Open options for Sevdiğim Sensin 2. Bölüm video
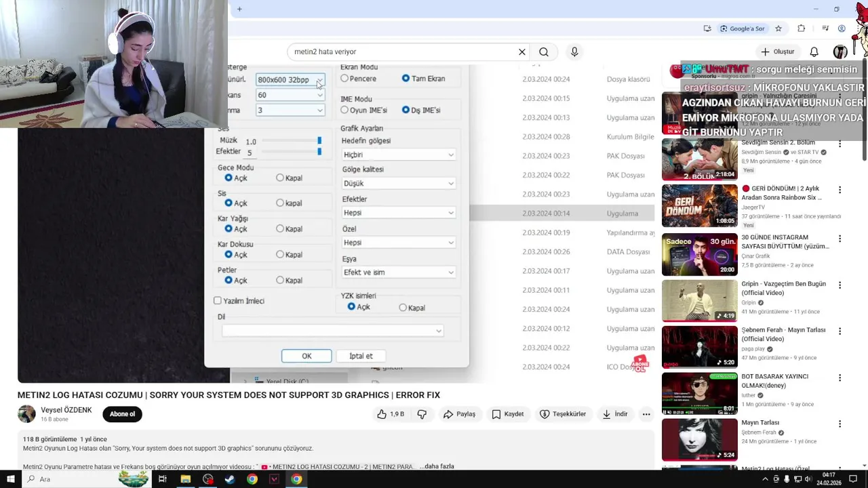The height and width of the screenshot is (488, 868). 840,144
